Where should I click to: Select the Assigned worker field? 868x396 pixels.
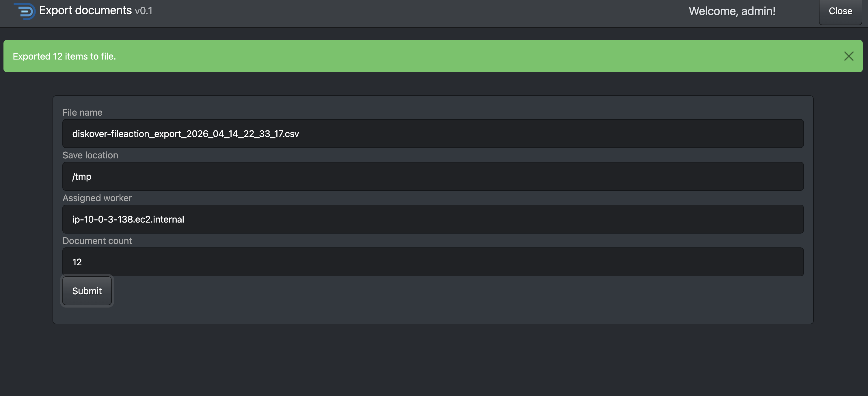(x=433, y=219)
